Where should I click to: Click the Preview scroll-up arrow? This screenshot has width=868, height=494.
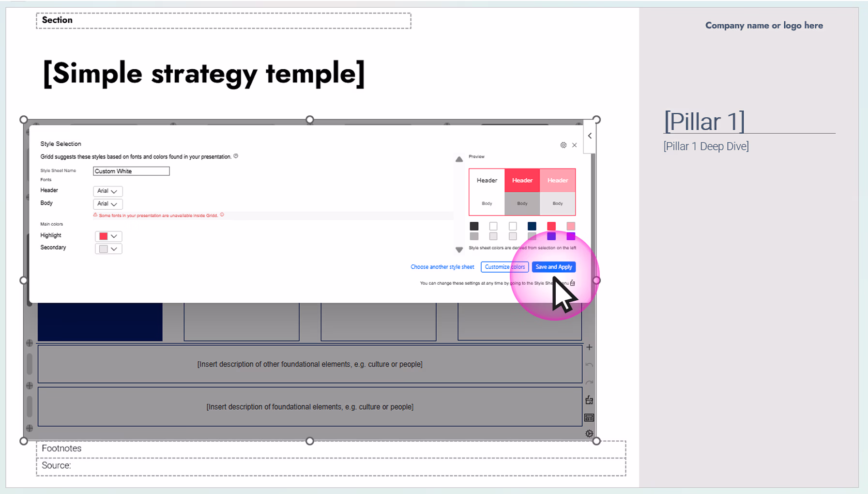(459, 159)
